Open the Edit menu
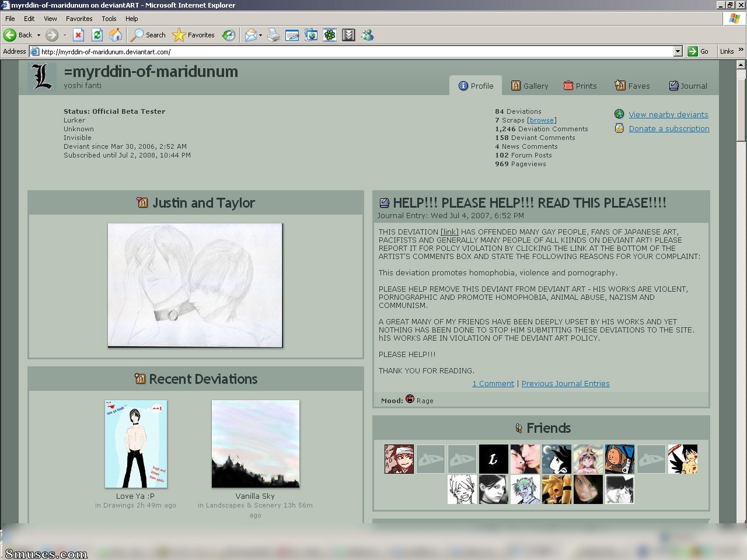The height and width of the screenshot is (560, 747). pos(29,19)
